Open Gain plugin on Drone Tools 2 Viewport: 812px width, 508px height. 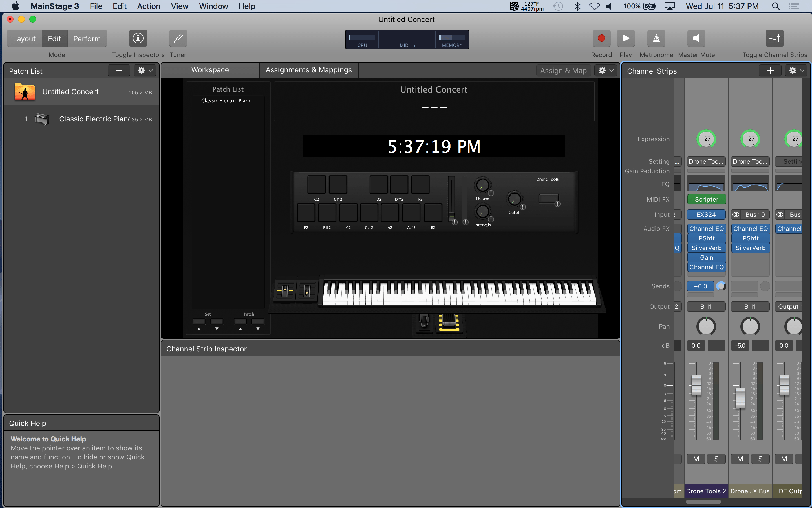click(706, 257)
